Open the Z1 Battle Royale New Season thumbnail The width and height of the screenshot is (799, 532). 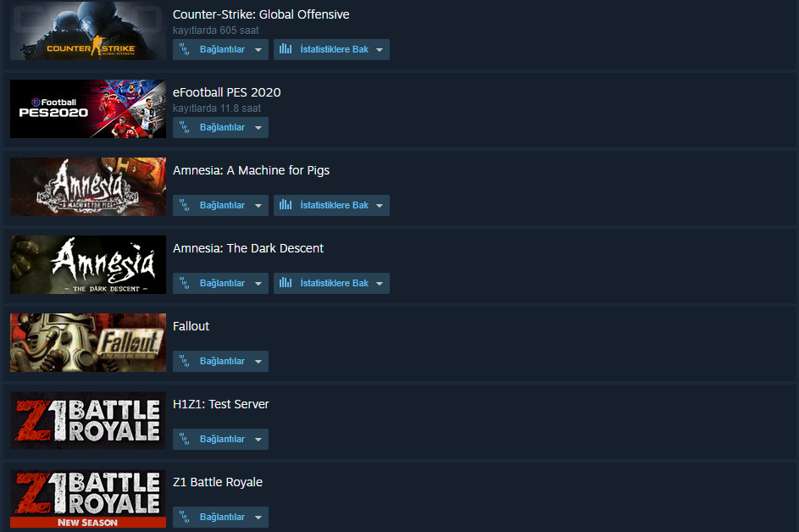pyautogui.click(x=88, y=498)
